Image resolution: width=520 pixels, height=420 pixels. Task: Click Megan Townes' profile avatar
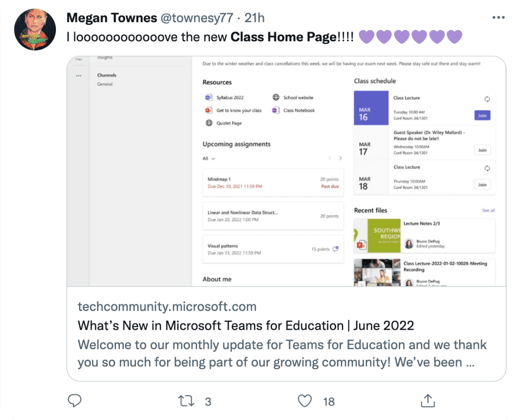coord(36,29)
